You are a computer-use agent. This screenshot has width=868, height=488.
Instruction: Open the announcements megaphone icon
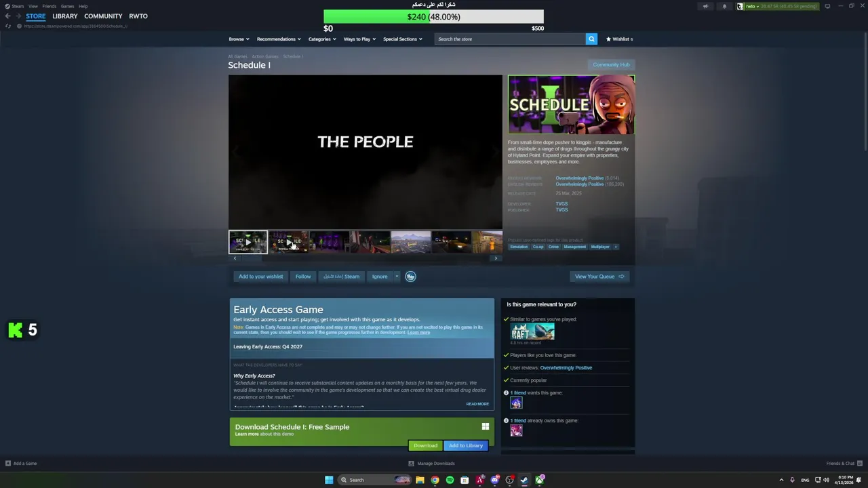(705, 6)
